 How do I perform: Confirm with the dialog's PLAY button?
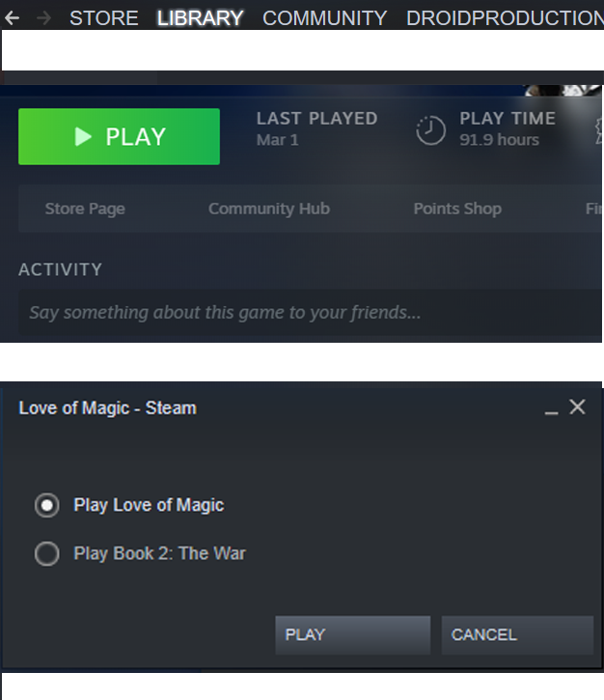click(353, 634)
